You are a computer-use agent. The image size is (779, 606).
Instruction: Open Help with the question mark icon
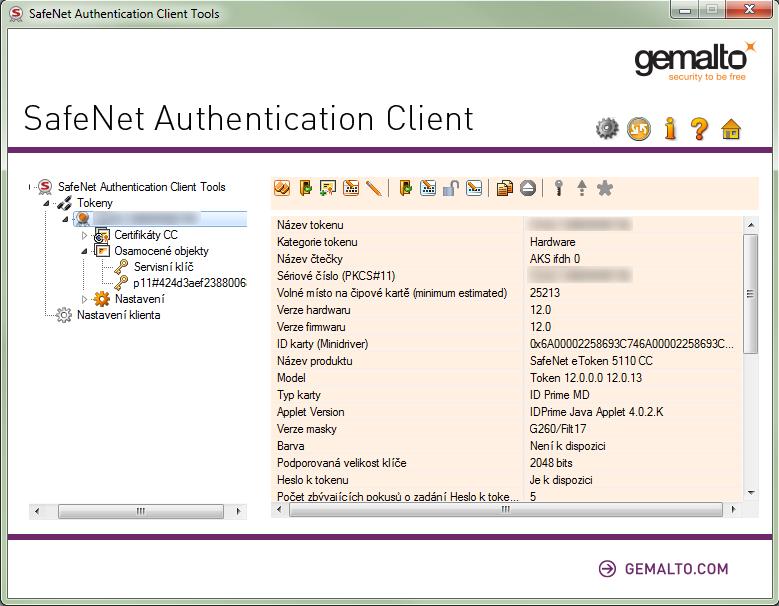[700, 129]
